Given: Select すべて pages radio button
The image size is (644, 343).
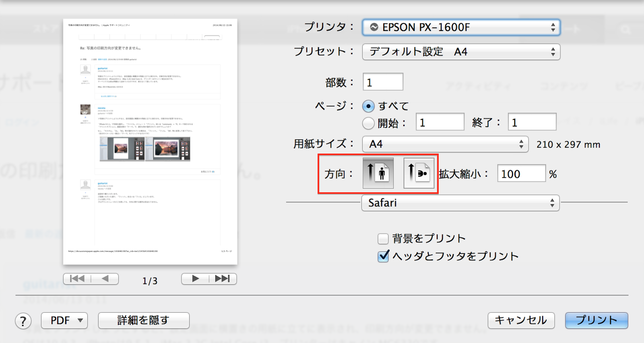Looking at the screenshot, I should click(368, 106).
